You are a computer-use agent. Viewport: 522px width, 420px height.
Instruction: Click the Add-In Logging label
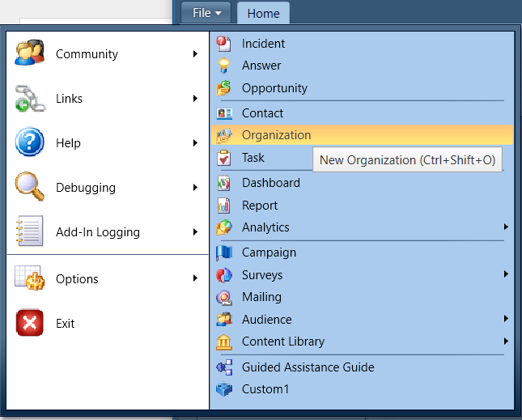[98, 232]
